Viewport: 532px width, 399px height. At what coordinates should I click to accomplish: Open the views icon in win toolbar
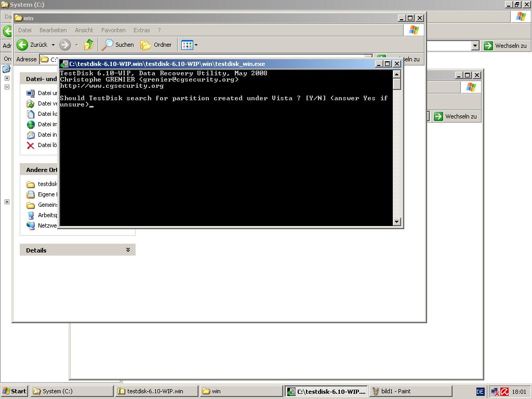(x=187, y=45)
